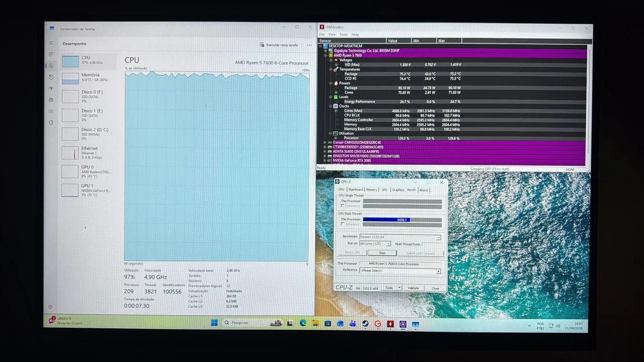Toggle Multi Thread Reference checkbox in CPU-Z
This screenshot has height=362, width=644.
tap(343, 224)
